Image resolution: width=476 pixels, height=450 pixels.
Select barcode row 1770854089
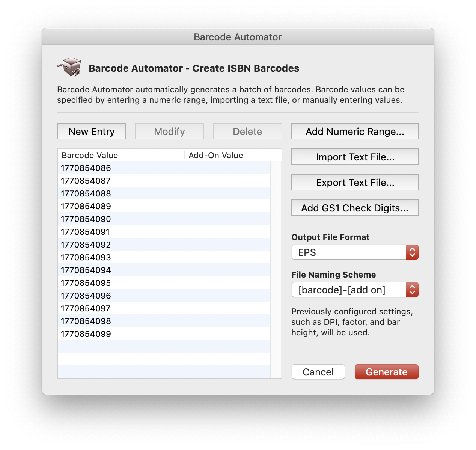pyautogui.click(x=164, y=206)
